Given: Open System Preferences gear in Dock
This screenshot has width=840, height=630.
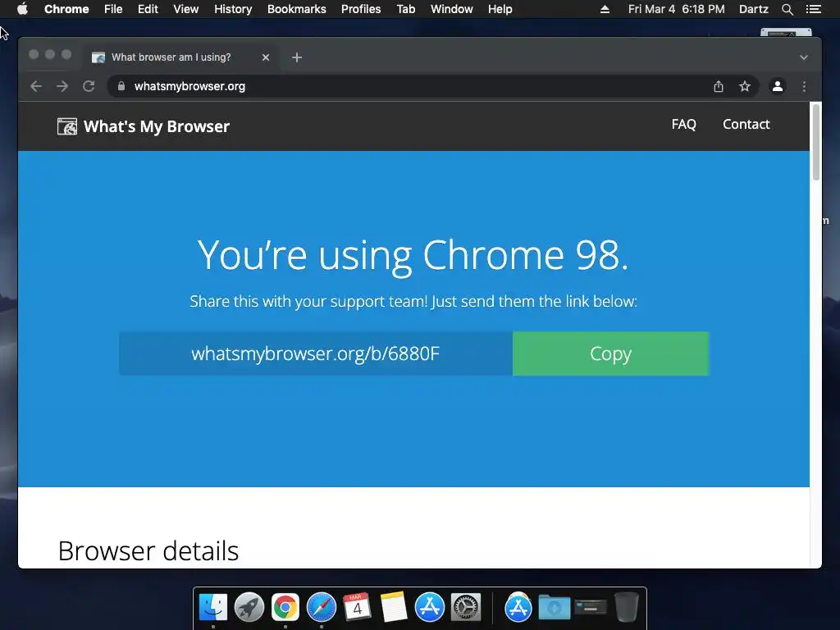Looking at the screenshot, I should 466,608.
